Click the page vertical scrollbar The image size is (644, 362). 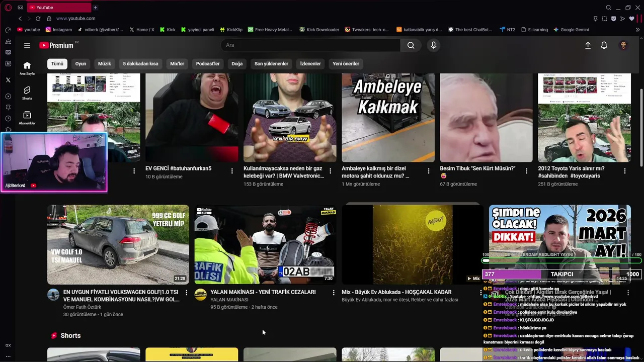click(x=641, y=128)
